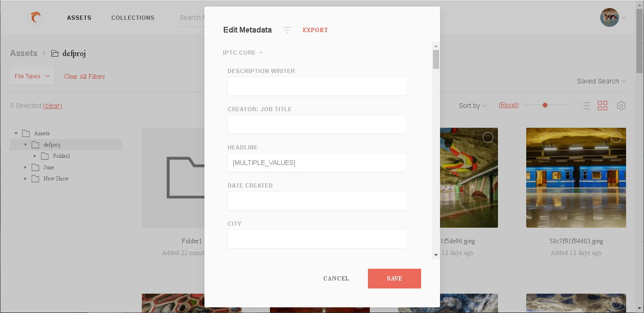Click the defproj folder icon in breadcrumb
Viewport: 644px width, 313px height.
[55, 53]
